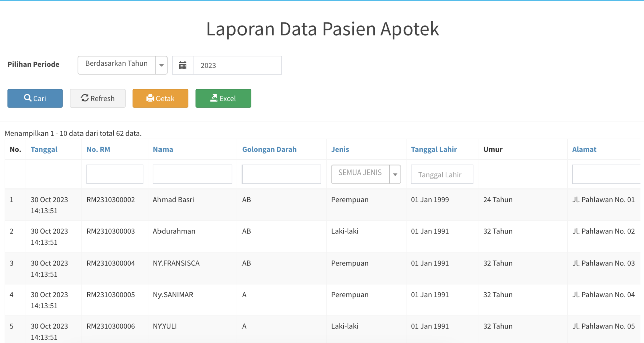Click the Alamat filter text box
This screenshot has width=644, height=343.
pos(606,175)
